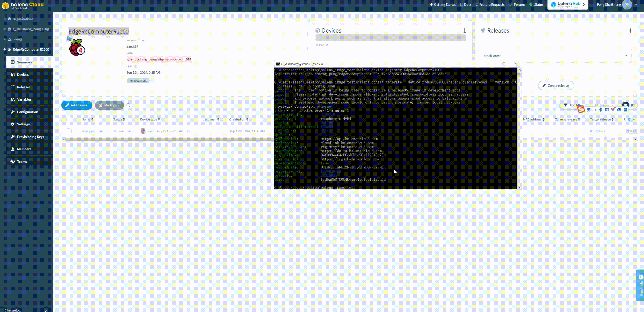Open the column settings gear icon
This screenshot has height=312, width=644.
[629, 119]
